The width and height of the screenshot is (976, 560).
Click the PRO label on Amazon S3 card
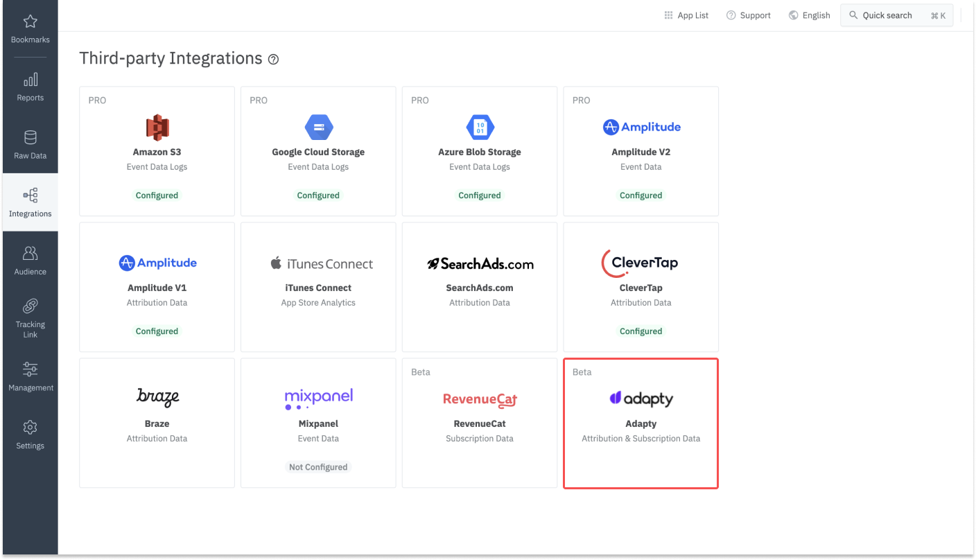pyautogui.click(x=97, y=100)
